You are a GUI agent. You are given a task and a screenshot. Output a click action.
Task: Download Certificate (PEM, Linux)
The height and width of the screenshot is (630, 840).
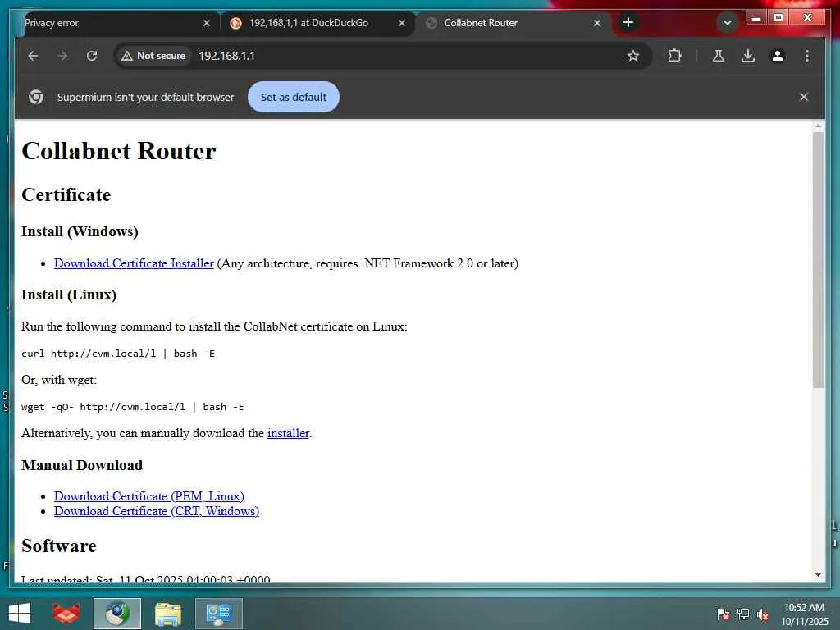coord(149,496)
